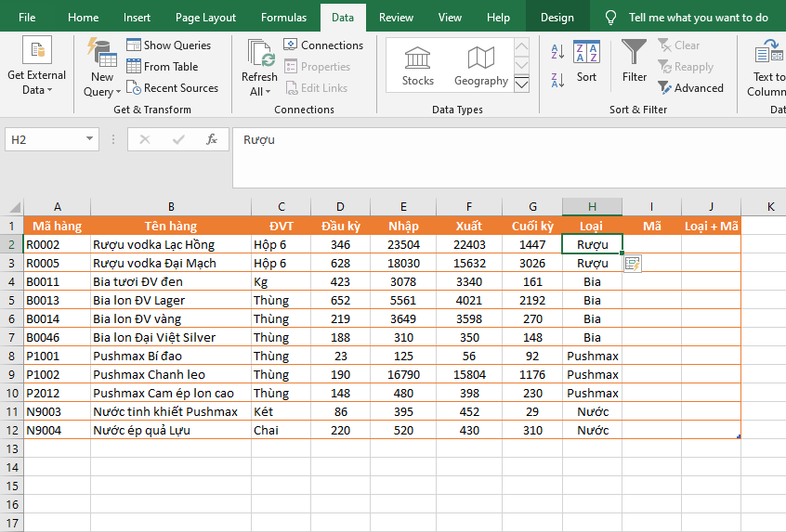Sort A to Z ascending
786x532 pixels.
[558, 53]
